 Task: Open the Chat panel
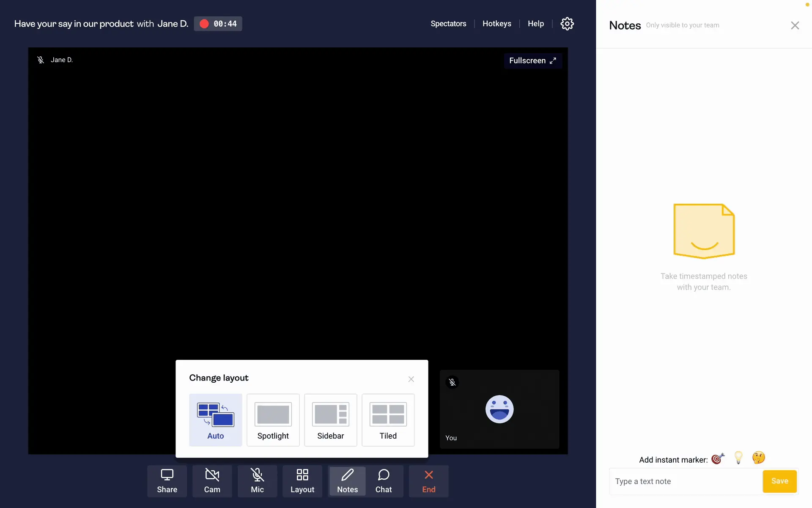pos(384,481)
